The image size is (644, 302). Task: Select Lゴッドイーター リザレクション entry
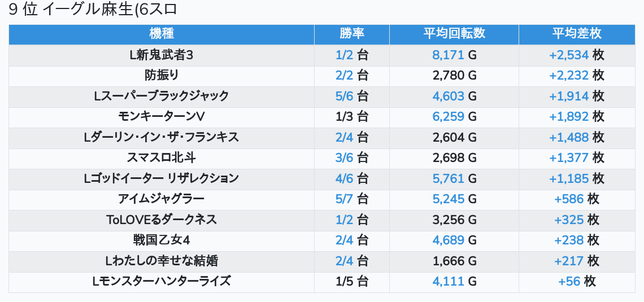pyautogui.click(x=162, y=178)
